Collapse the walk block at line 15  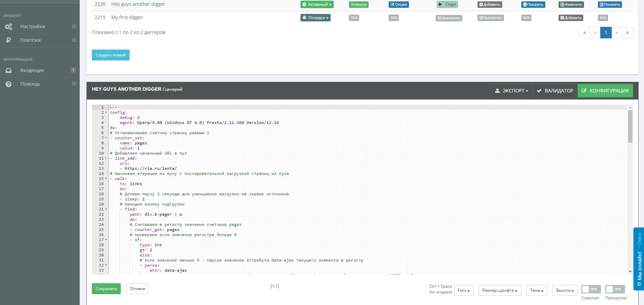[106, 179]
